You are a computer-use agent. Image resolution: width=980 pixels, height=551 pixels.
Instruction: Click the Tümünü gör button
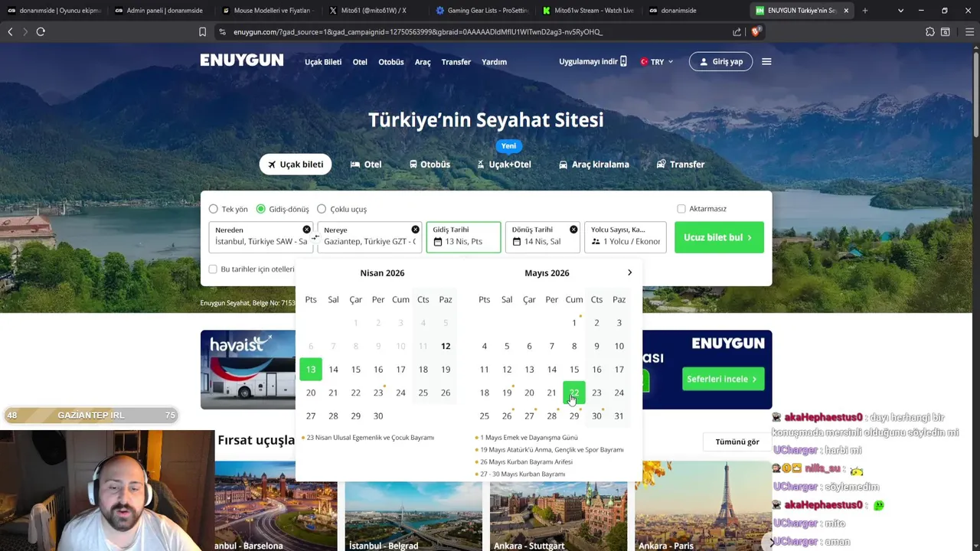click(737, 442)
